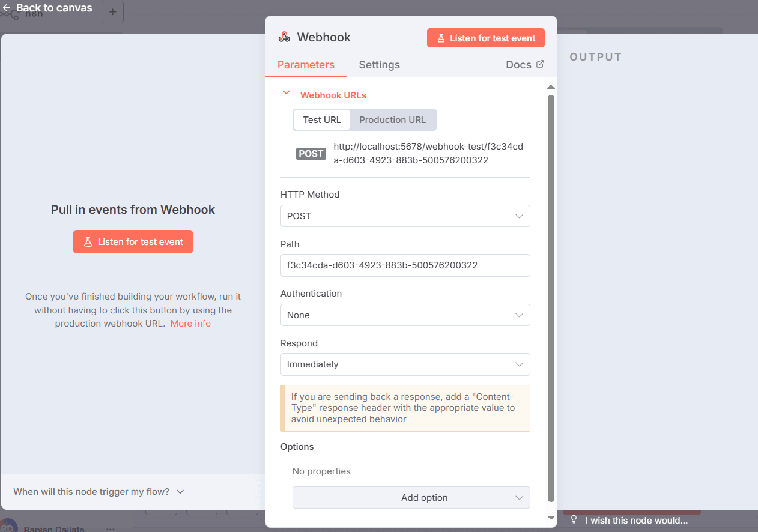Select the Parameters tab
This screenshot has height=532, width=758.
pyautogui.click(x=306, y=65)
